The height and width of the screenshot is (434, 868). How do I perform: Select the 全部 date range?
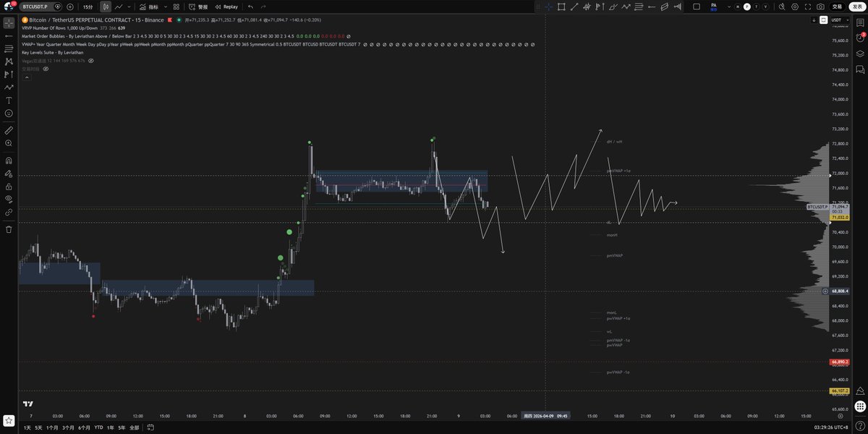tap(134, 427)
